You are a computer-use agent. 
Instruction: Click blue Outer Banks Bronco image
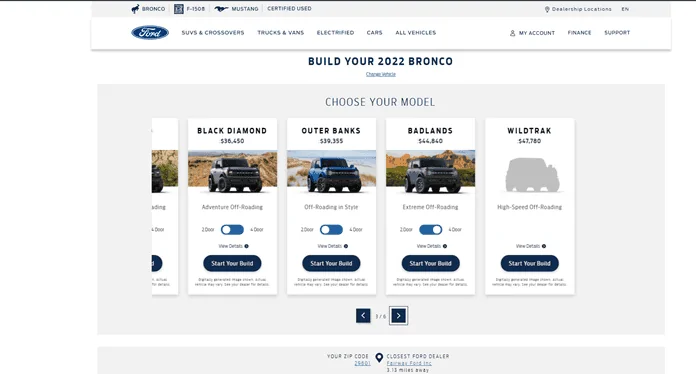point(331,171)
